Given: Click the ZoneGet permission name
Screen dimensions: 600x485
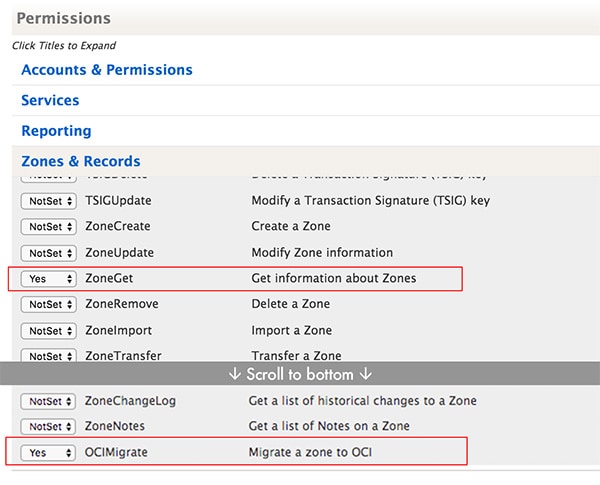Looking at the screenshot, I should pos(110,278).
